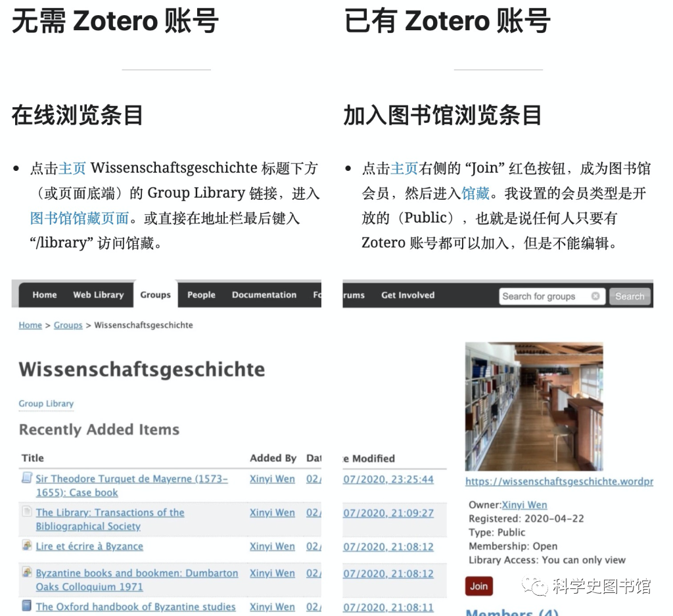Viewport: 673px width, 616px height.
Task: Follow the Groups breadcrumb link
Action: click(x=68, y=325)
